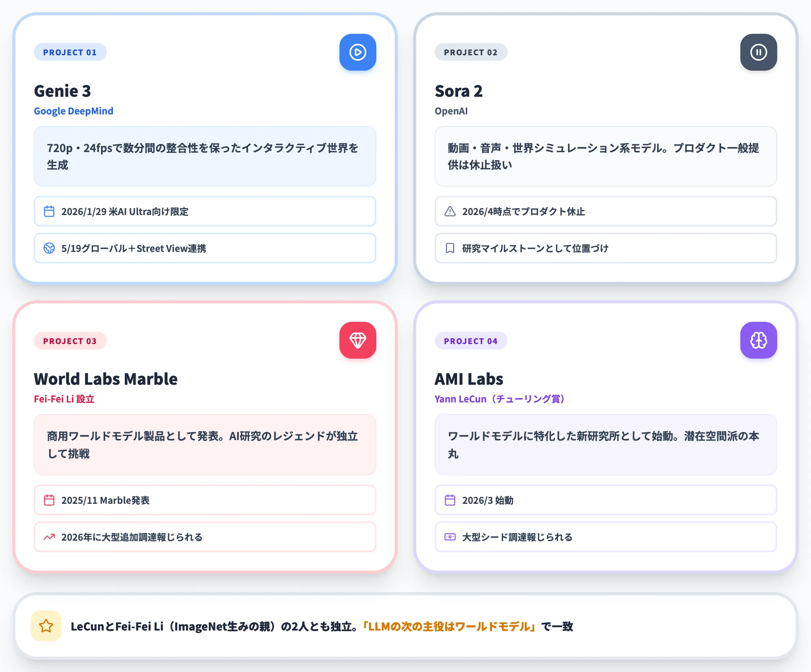Click the 720p・24fps description box
Image resolution: width=811 pixels, height=672 pixels.
[x=205, y=156]
